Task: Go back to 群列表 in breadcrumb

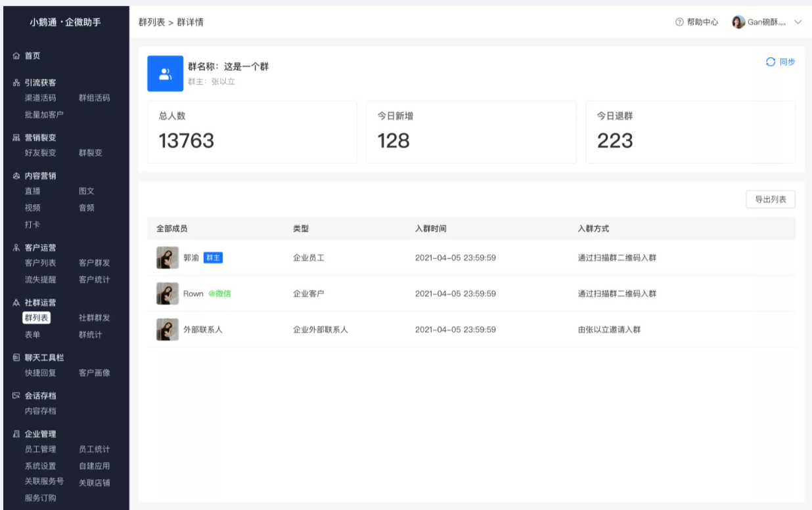Action: tap(152, 22)
